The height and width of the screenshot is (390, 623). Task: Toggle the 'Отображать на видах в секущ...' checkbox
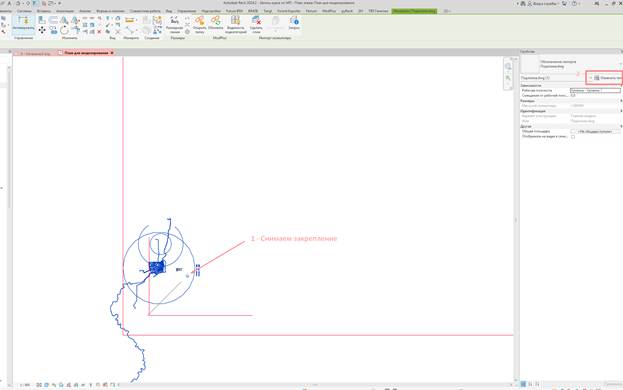pos(573,137)
